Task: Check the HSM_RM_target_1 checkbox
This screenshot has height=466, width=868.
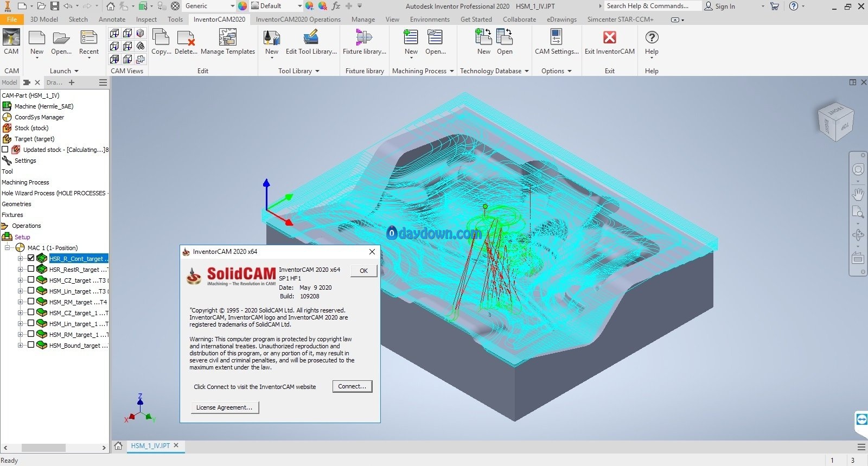Action: point(31,334)
